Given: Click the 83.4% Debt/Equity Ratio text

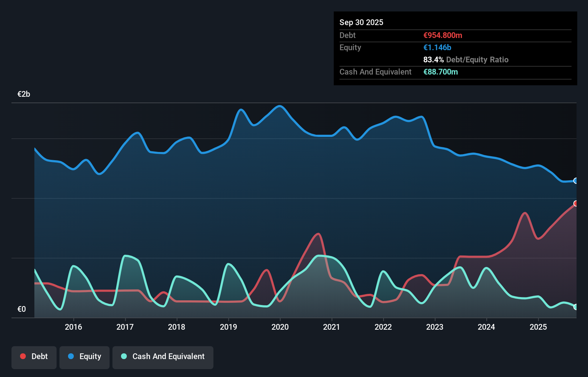Looking at the screenshot, I should (x=466, y=59).
